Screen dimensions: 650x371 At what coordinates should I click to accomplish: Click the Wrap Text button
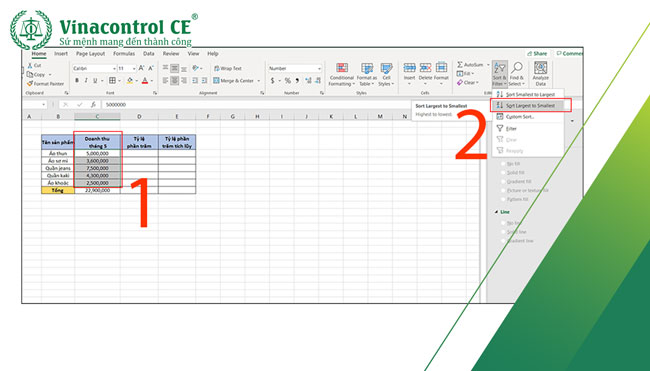tap(228, 68)
